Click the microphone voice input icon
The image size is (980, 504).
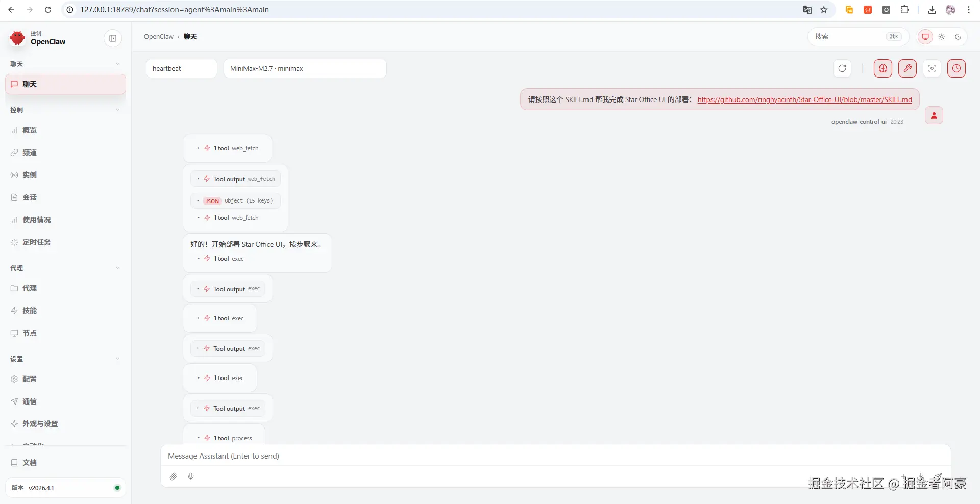coord(191,476)
